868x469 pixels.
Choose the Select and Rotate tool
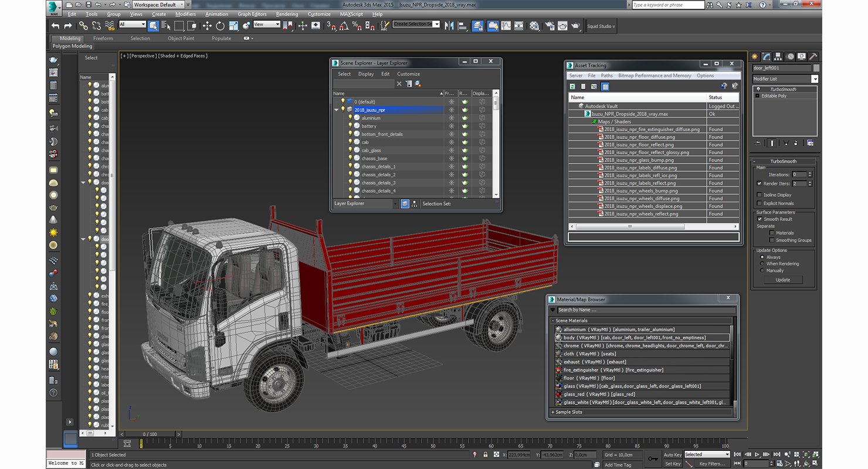[220, 26]
